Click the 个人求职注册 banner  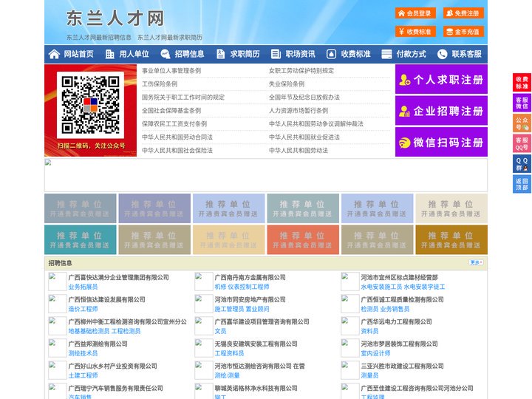click(441, 79)
